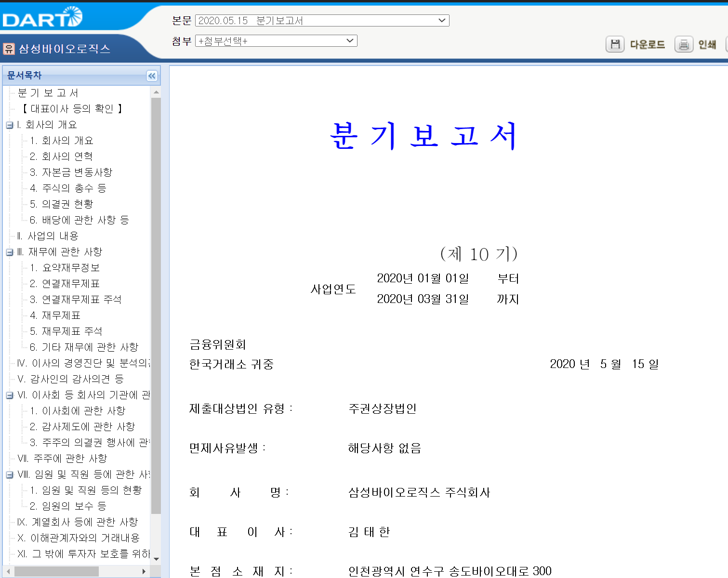728x578 pixels.
Task: Open 2. 감사제도에 관한 사항 subsection
Action: (82, 427)
